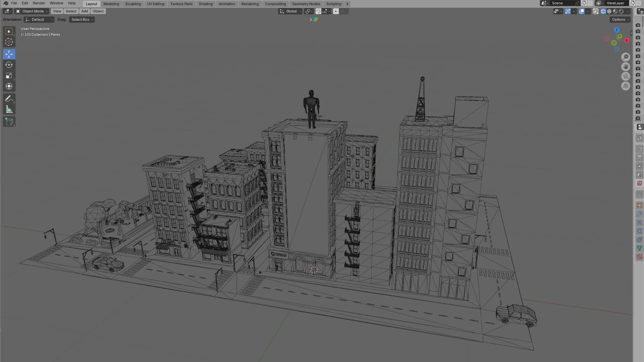Click the viewport zoom magnifier icon
The image size is (644, 362).
pos(626,57)
